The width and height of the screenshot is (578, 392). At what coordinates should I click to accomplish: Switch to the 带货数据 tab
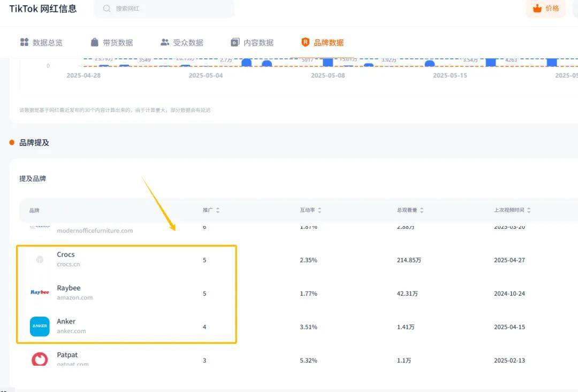[x=111, y=42]
